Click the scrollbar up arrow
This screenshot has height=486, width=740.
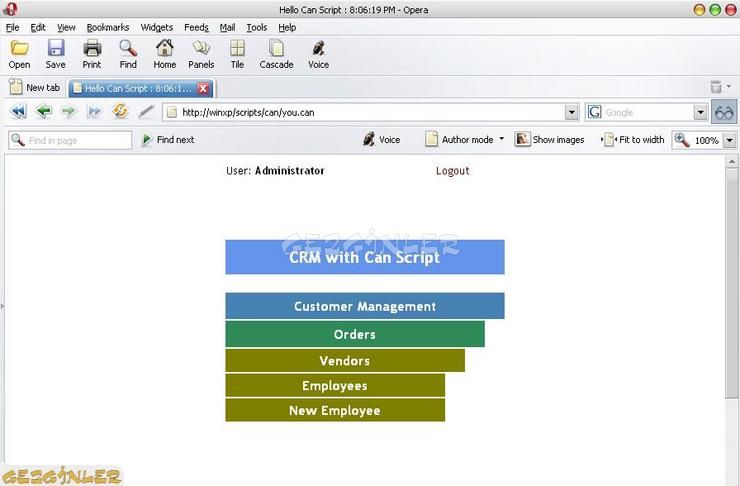click(x=732, y=161)
